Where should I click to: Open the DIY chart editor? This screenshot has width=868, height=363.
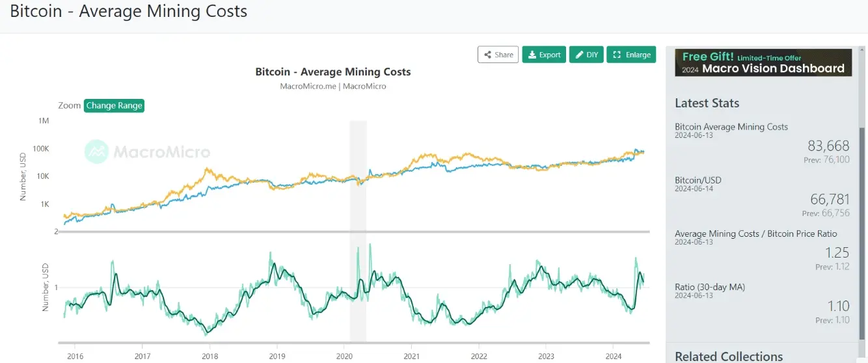point(586,55)
